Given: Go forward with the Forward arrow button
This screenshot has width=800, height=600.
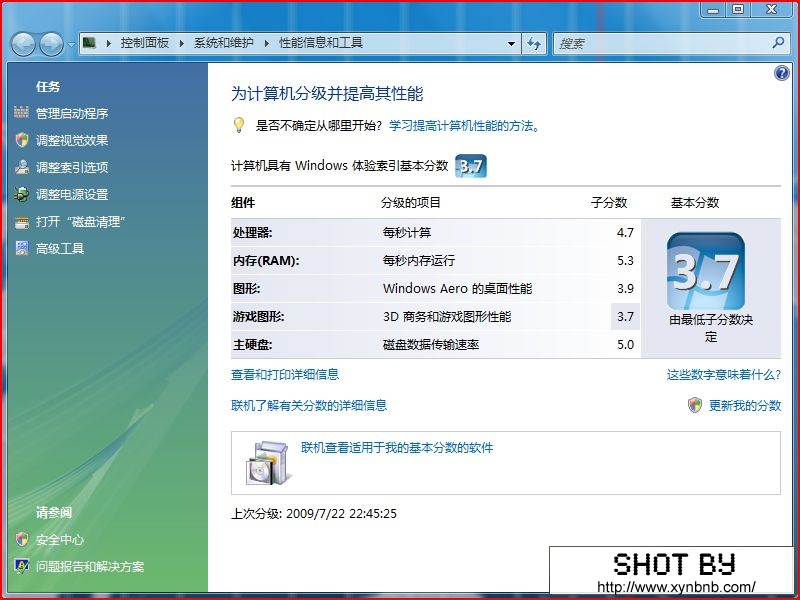Looking at the screenshot, I should [x=52, y=44].
